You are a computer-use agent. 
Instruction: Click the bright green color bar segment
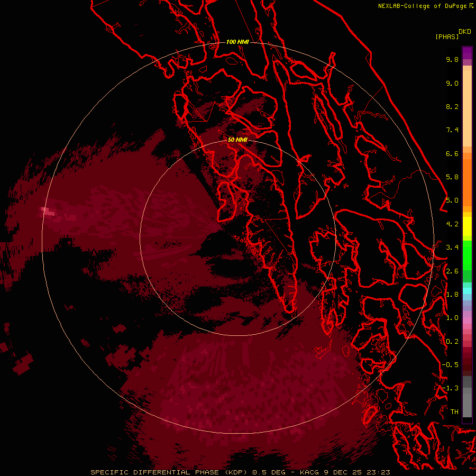coord(467,255)
